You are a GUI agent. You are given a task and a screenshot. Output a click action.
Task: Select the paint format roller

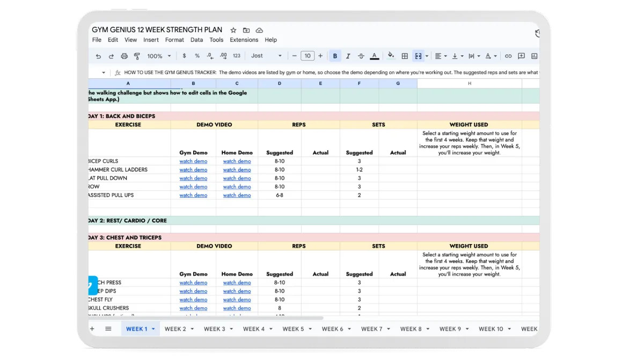click(137, 56)
